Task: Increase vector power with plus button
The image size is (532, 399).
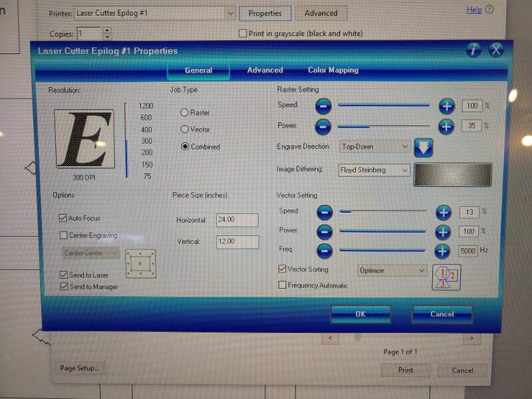Action: 443,232
